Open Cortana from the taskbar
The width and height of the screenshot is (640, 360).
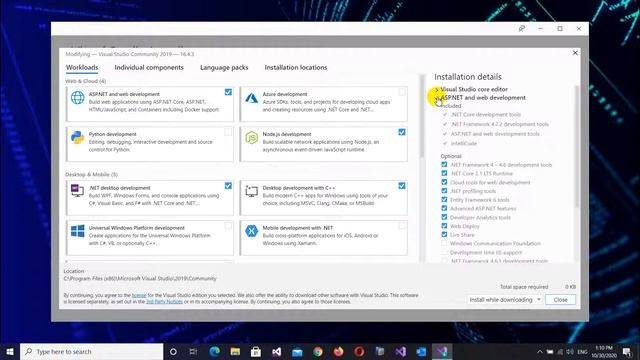click(x=173, y=351)
